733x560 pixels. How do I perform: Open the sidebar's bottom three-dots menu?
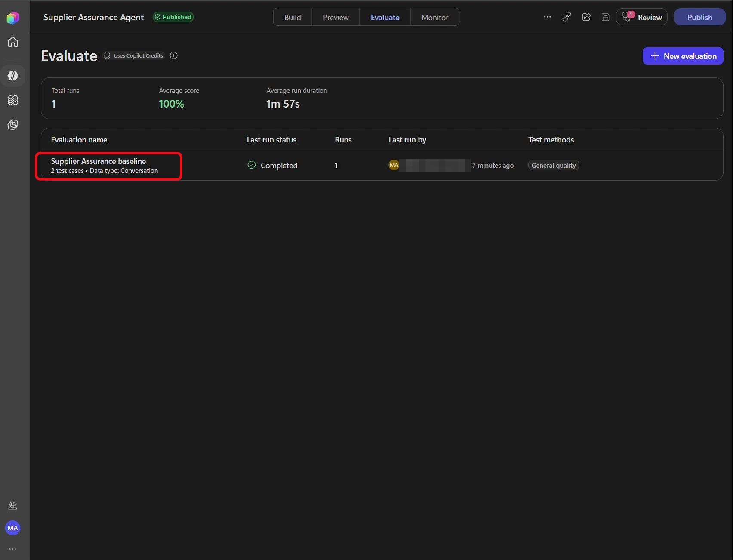click(x=13, y=549)
